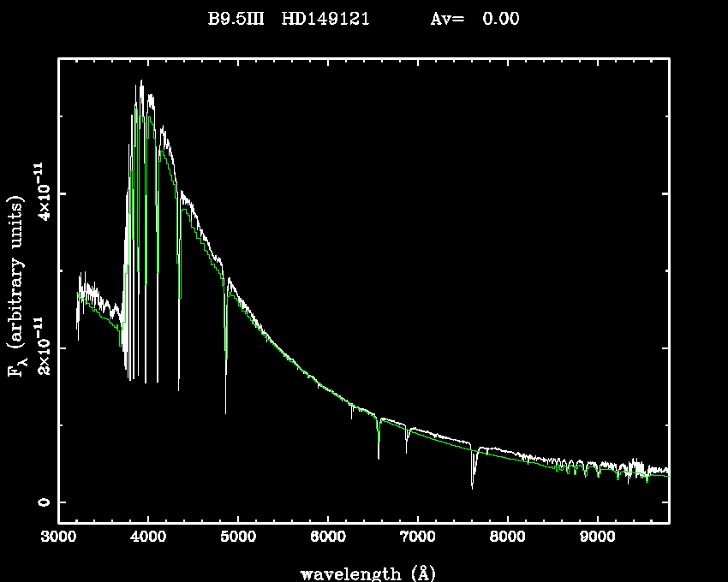Click the absorption line bottom near 6560 Å
Viewport: 728px width, 582px height.
click(379, 457)
